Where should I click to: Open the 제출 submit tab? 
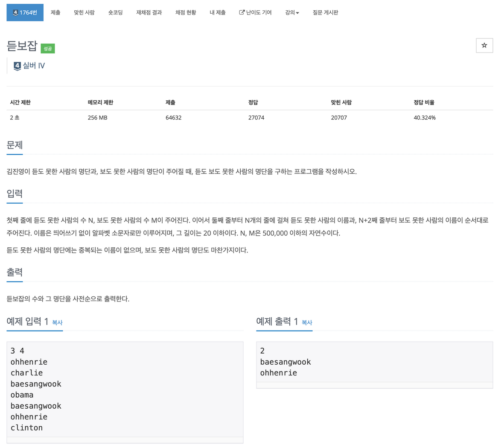tap(55, 12)
